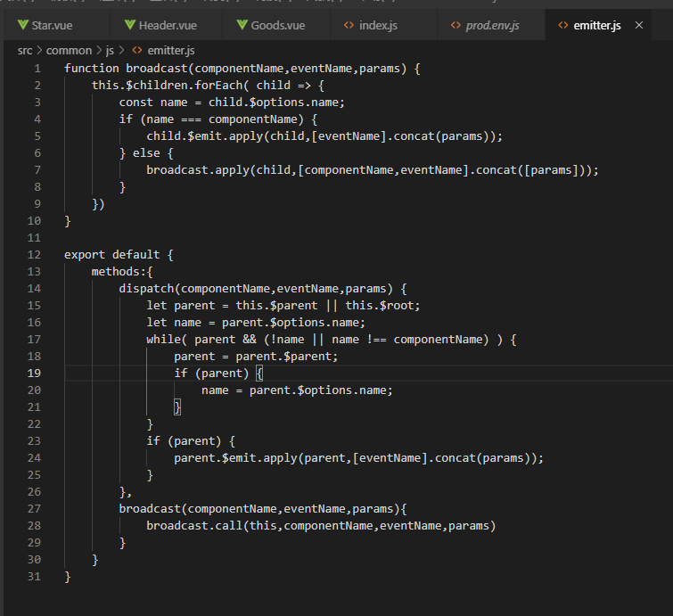Click the breadcrumb file icon before emitter.js
The image size is (673, 616).
click(137, 51)
